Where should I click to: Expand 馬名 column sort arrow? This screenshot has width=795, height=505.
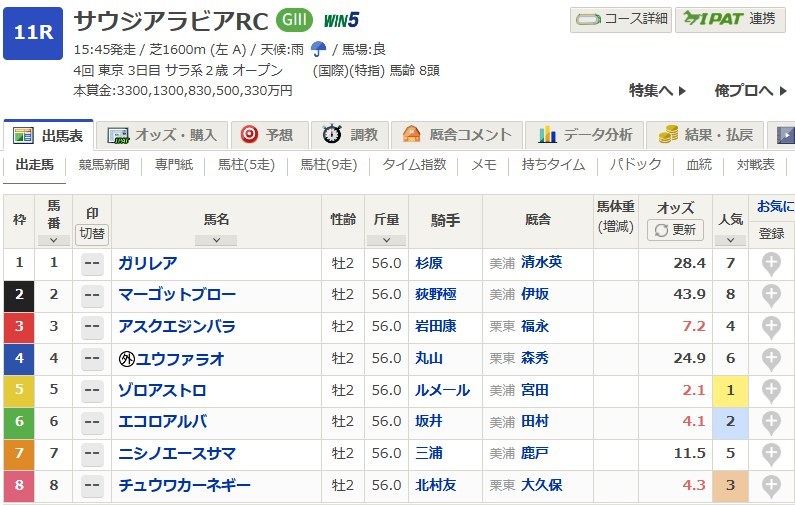coord(216,240)
